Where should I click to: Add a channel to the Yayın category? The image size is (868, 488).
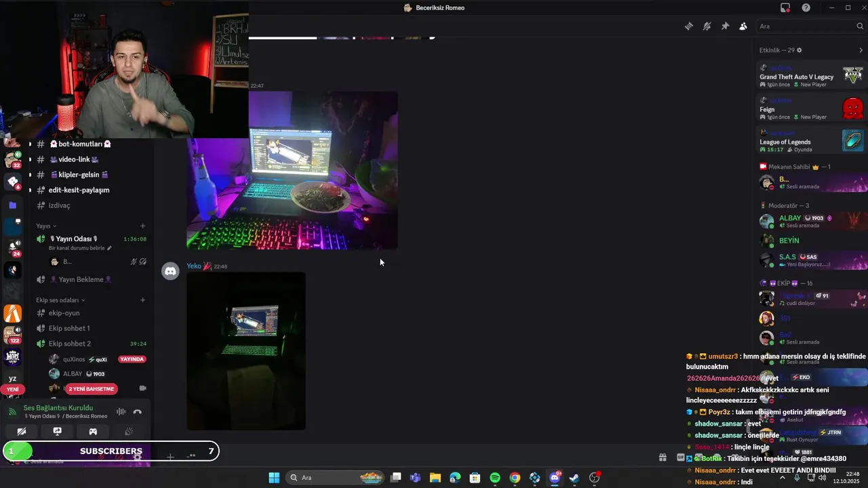point(142,226)
